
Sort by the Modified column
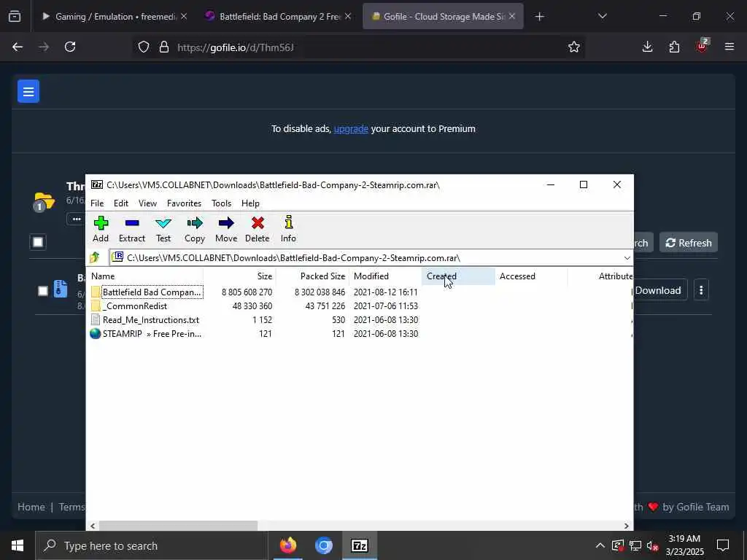385,276
